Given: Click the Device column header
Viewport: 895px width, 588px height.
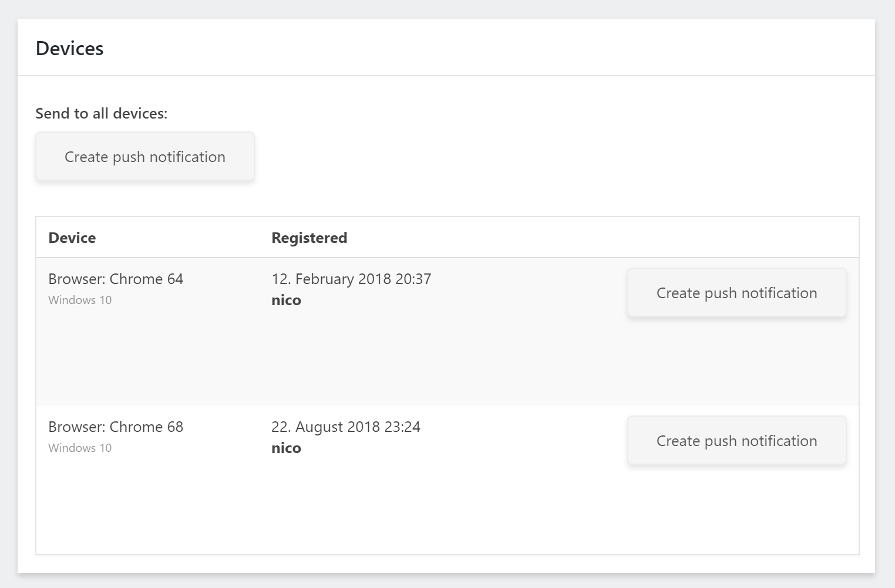Looking at the screenshot, I should [x=72, y=238].
